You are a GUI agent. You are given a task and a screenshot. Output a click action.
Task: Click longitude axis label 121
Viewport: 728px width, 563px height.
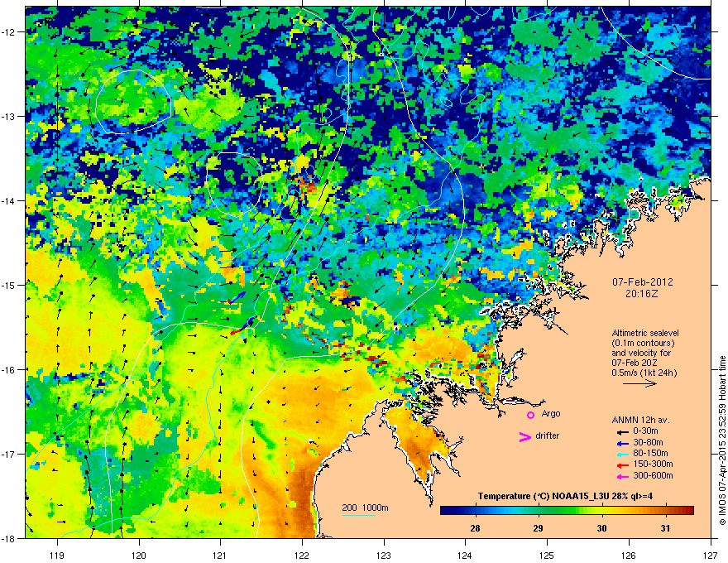[x=220, y=555]
